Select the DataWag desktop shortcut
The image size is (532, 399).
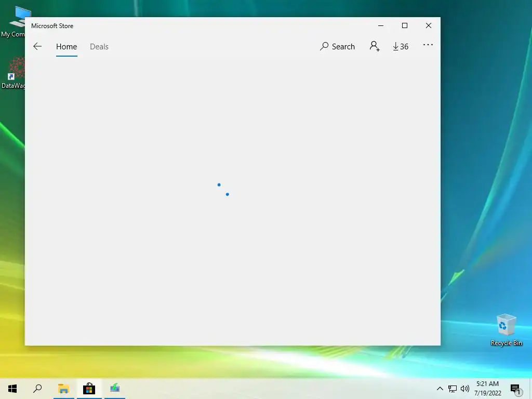point(13,73)
